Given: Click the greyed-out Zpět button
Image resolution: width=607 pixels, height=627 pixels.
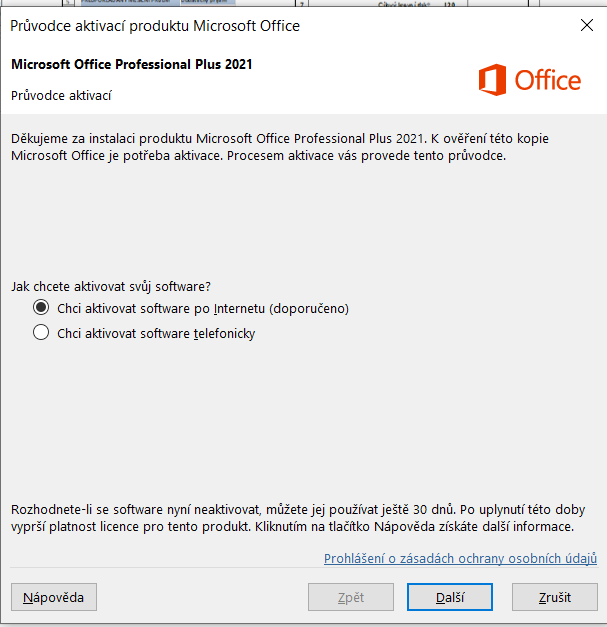Looking at the screenshot, I should [350, 597].
